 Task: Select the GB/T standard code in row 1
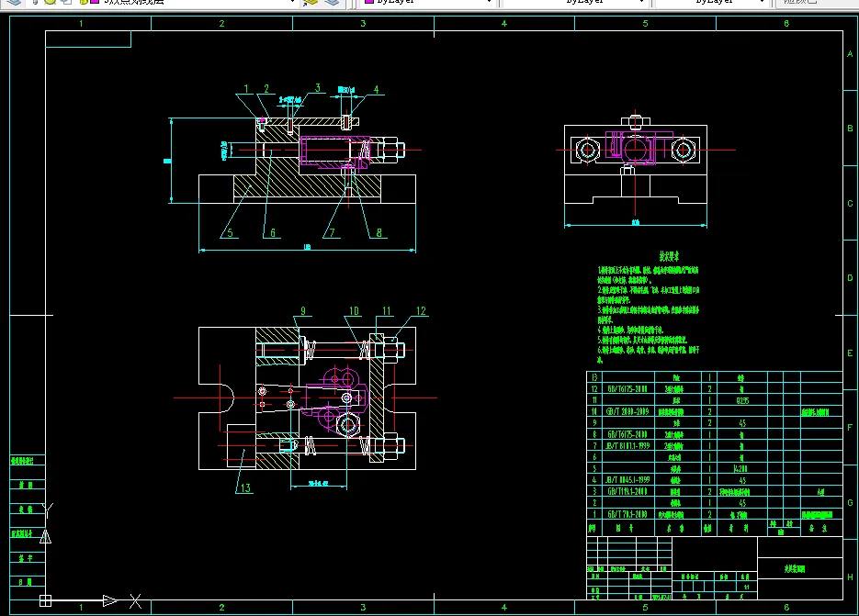pyautogui.click(x=627, y=514)
